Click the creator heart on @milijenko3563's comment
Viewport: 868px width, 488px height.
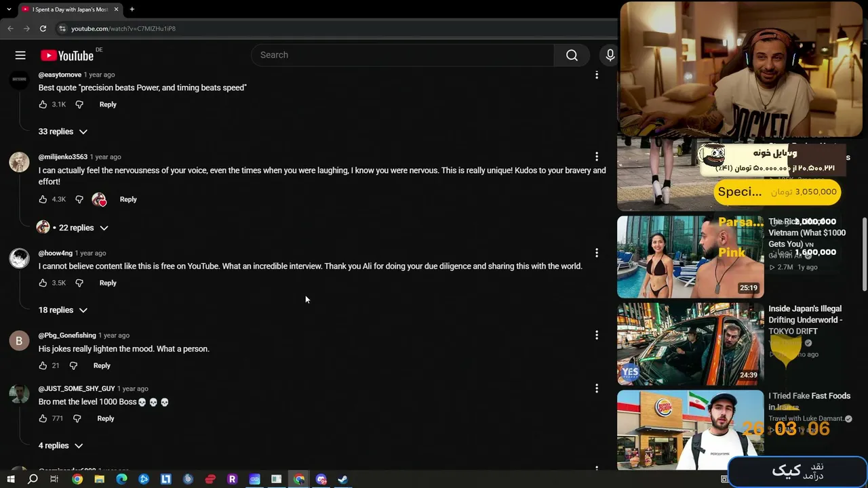[x=99, y=199]
